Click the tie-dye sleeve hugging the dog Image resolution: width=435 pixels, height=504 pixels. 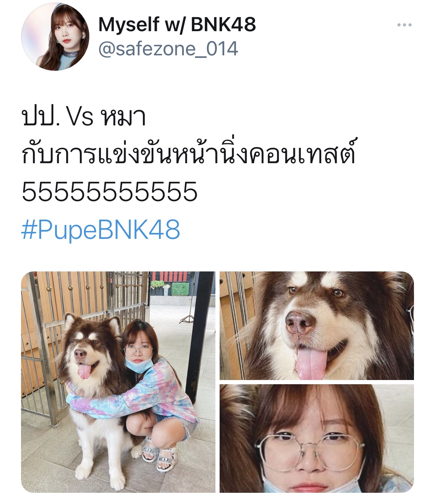coord(105,404)
